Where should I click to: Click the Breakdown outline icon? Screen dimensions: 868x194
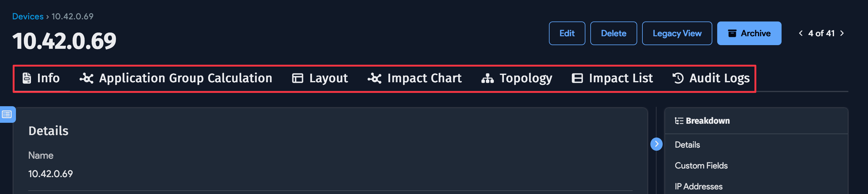[679, 120]
